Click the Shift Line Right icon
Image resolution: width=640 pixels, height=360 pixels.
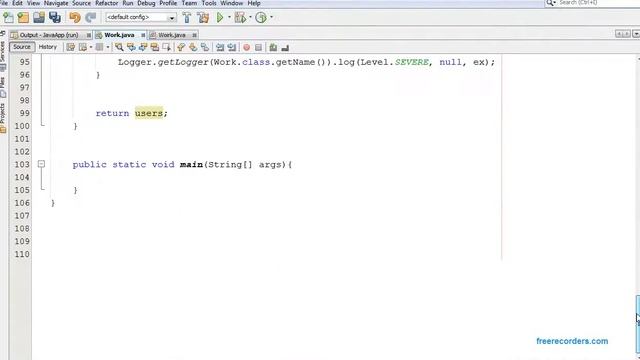click(x=232, y=47)
